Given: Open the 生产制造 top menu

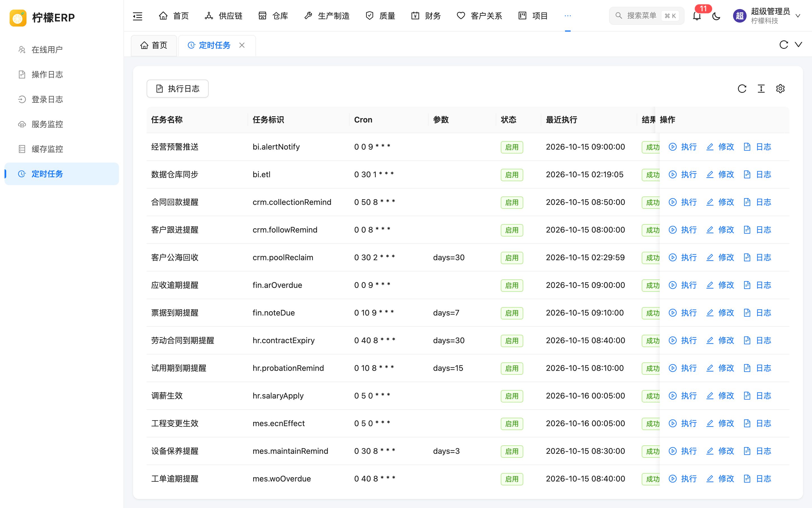Looking at the screenshot, I should coord(327,16).
